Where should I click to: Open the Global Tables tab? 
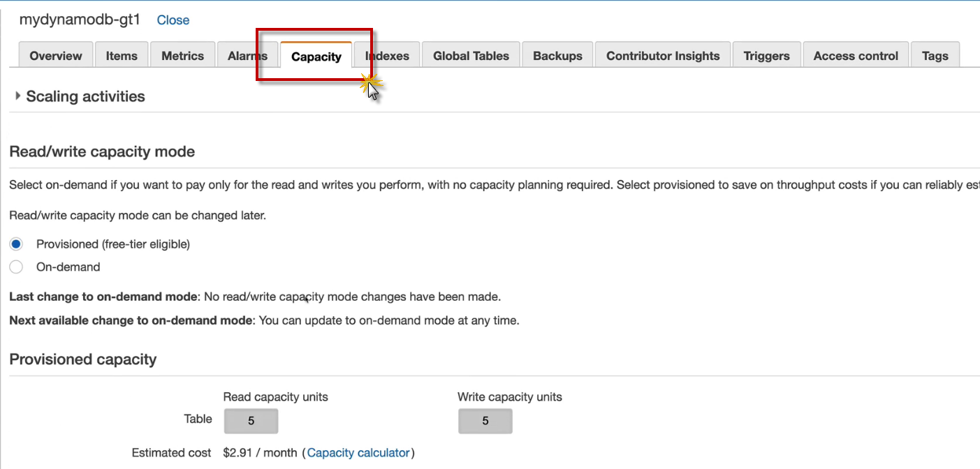471,56
